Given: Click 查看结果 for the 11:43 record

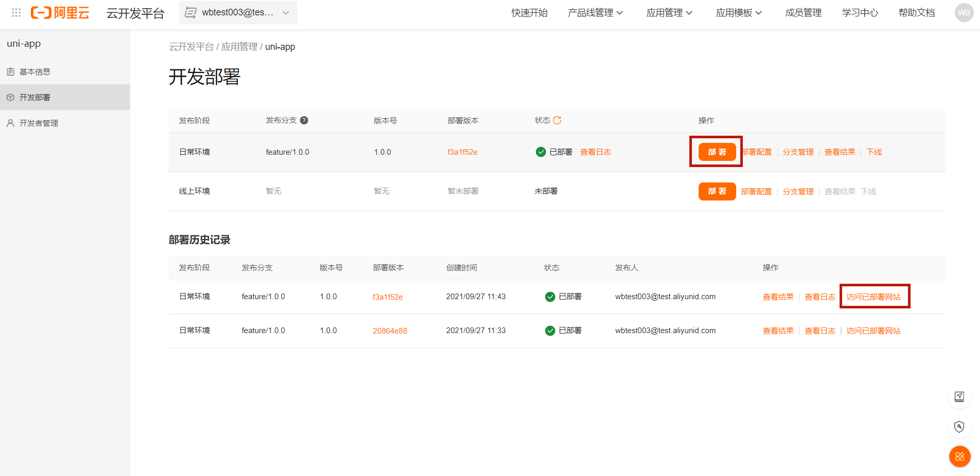Looking at the screenshot, I should pyautogui.click(x=778, y=297).
